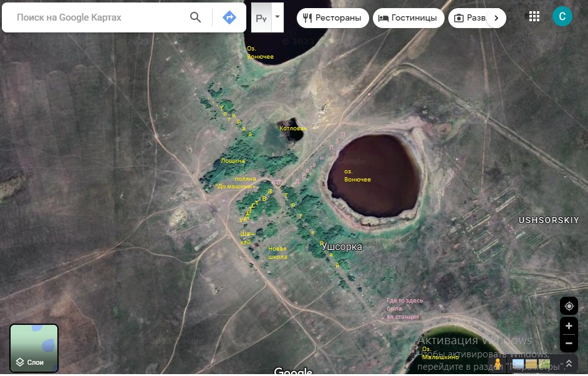Click the USHSORSKIY map label

point(549,221)
